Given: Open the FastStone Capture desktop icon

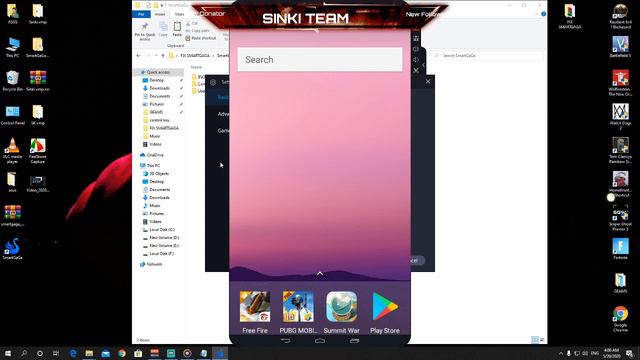Looking at the screenshot, I should click(x=38, y=150).
